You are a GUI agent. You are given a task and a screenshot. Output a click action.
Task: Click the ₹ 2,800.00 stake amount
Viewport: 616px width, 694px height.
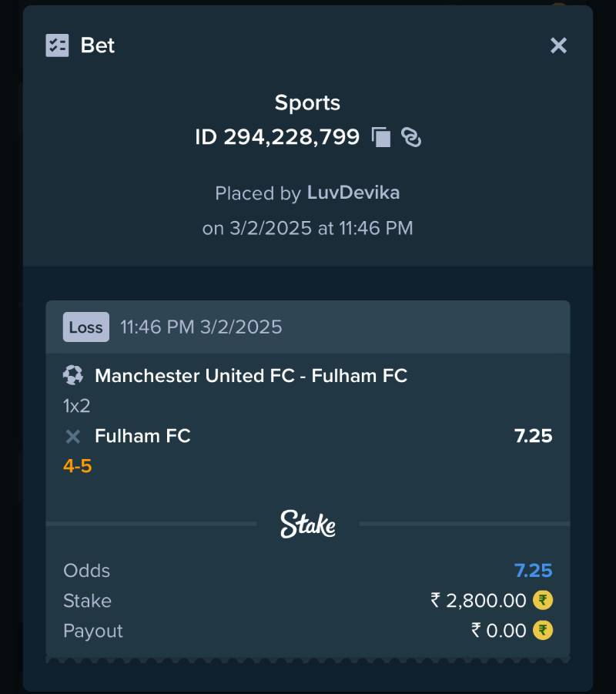click(478, 600)
